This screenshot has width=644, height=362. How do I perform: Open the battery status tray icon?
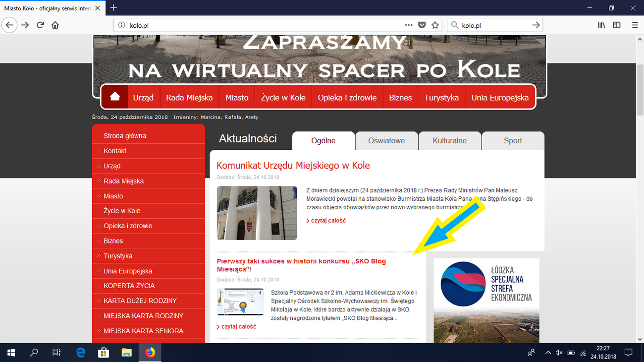click(571, 353)
